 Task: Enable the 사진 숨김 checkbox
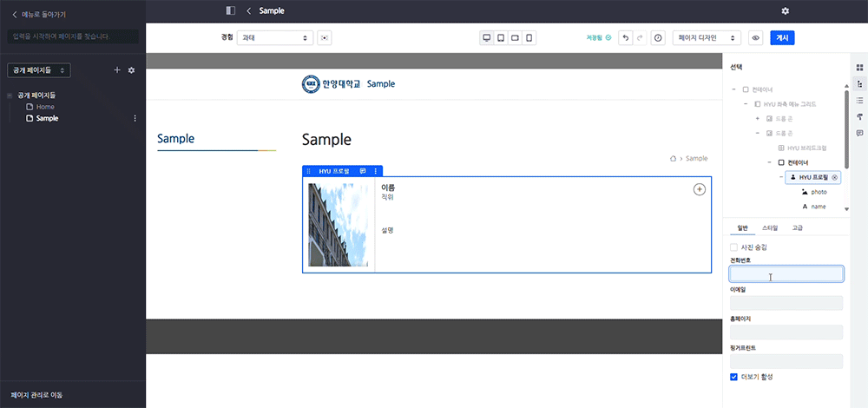click(734, 247)
